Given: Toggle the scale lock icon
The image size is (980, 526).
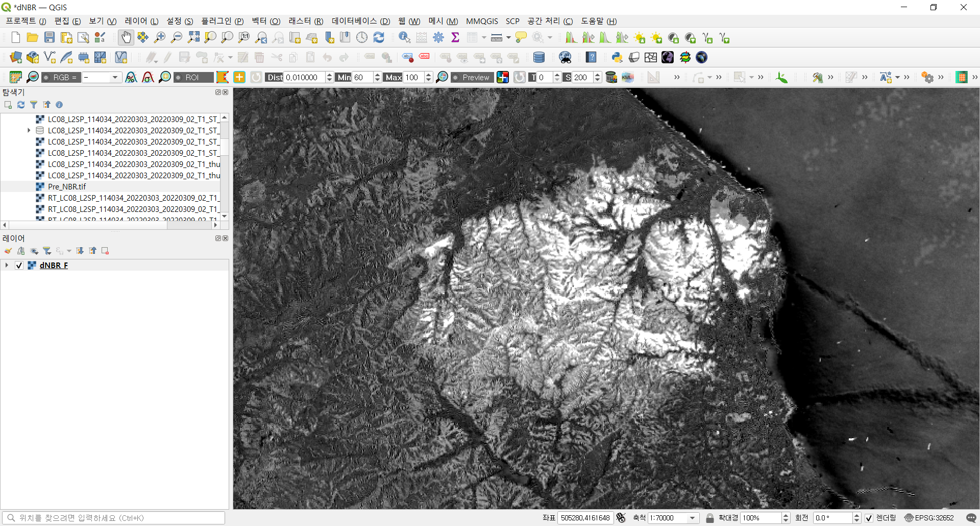Looking at the screenshot, I should (x=709, y=518).
